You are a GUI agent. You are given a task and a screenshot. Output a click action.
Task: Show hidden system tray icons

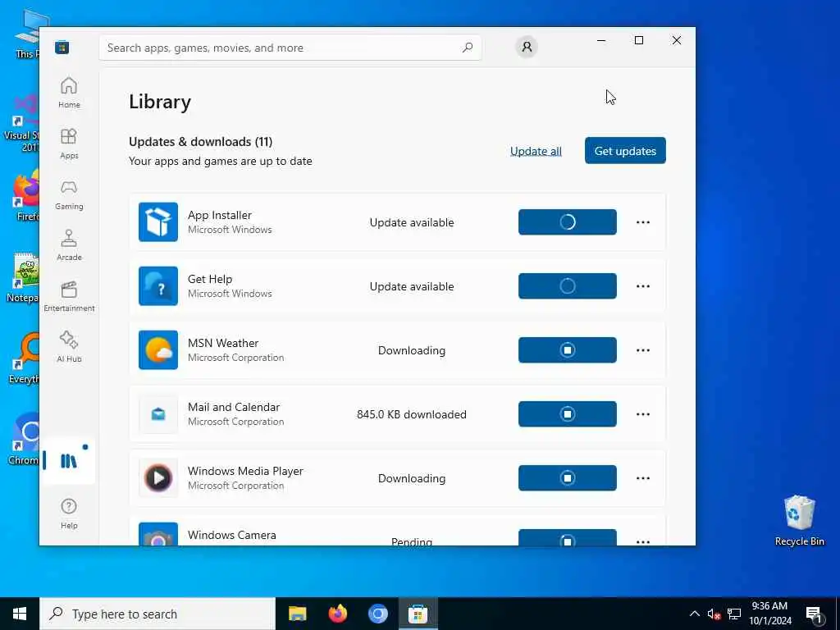694,614
